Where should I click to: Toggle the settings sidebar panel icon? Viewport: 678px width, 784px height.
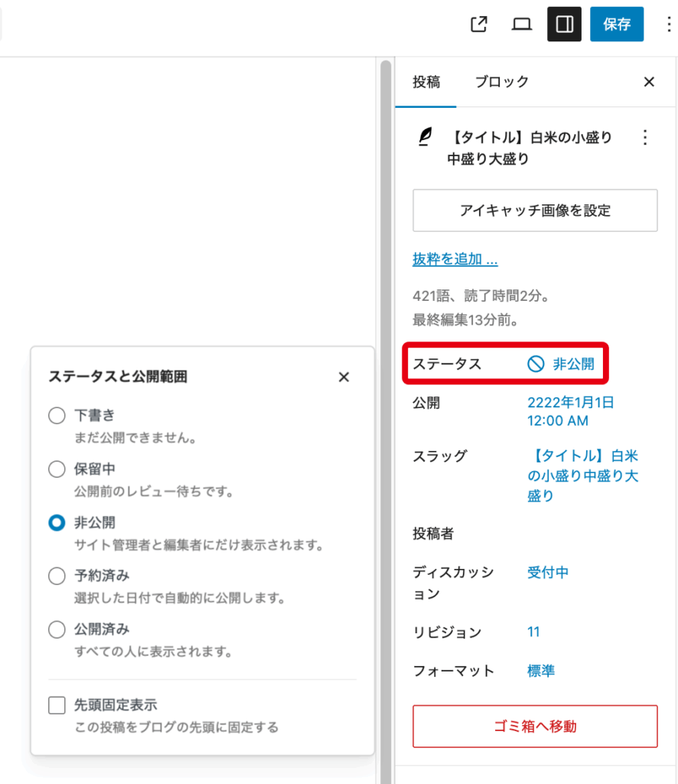tap(565, 24)
